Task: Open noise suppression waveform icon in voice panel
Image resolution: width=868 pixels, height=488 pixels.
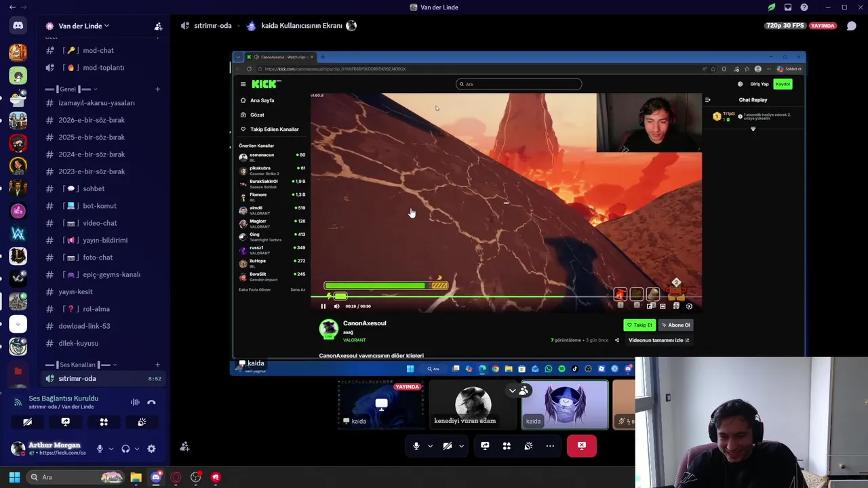Action: click(x=135, y=402)
